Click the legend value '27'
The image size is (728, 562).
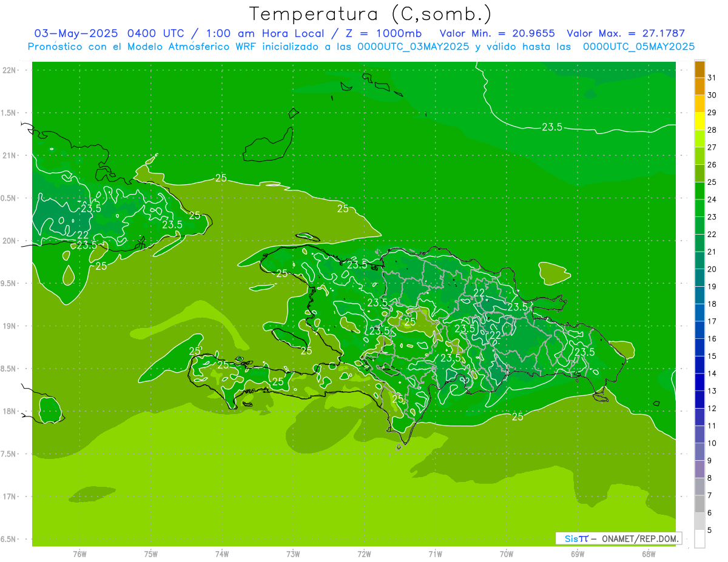coord(712,147)
